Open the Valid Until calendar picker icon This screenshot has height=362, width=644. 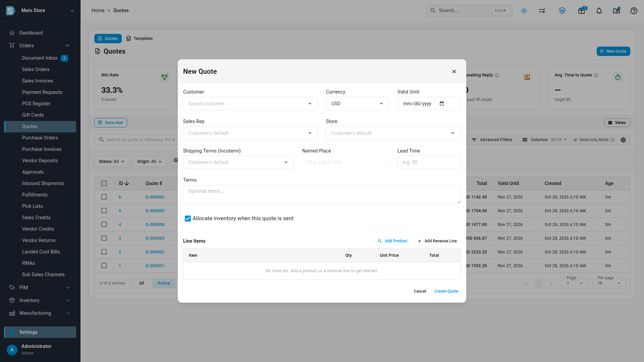[442, 104]
